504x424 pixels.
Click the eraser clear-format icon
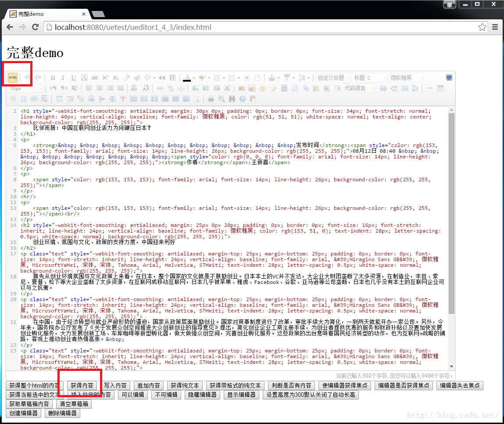[x=126, y=78]
